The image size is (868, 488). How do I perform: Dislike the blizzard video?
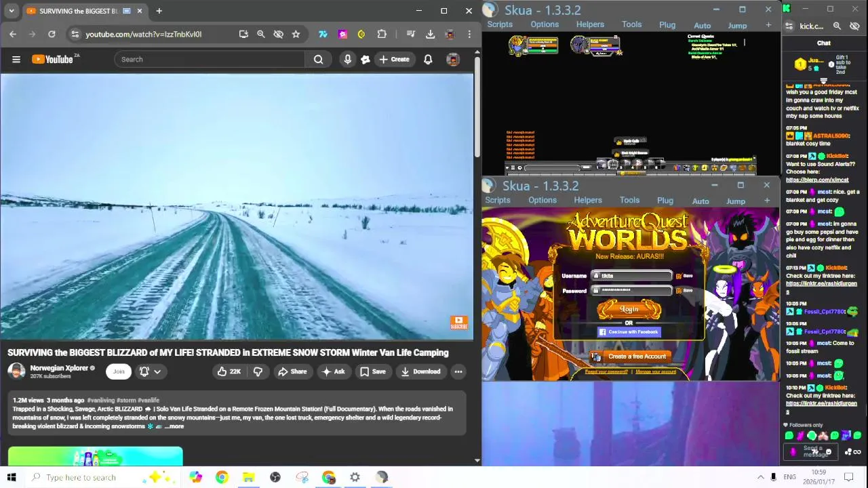pyautogui.click(x=258, y=371)
